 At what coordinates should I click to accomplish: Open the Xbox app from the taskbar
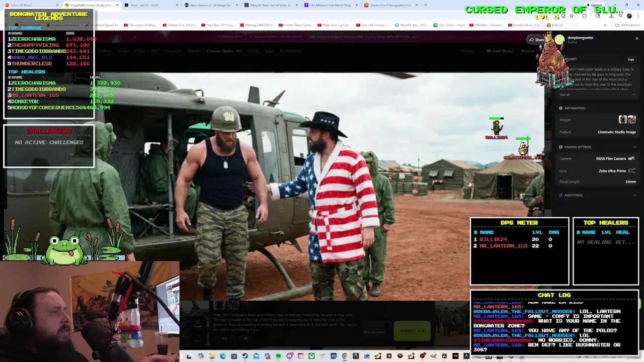tap(311, 356)
